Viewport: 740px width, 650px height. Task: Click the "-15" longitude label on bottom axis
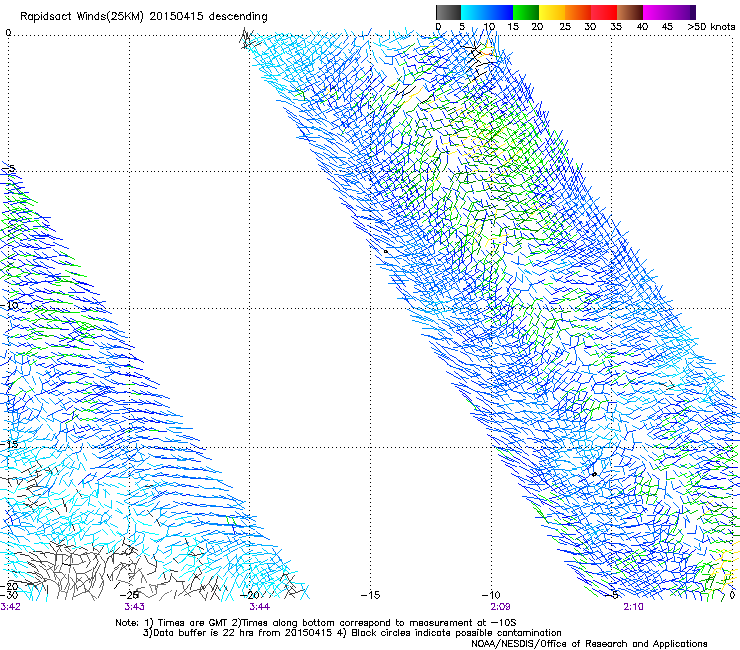(x=370, y=595)
